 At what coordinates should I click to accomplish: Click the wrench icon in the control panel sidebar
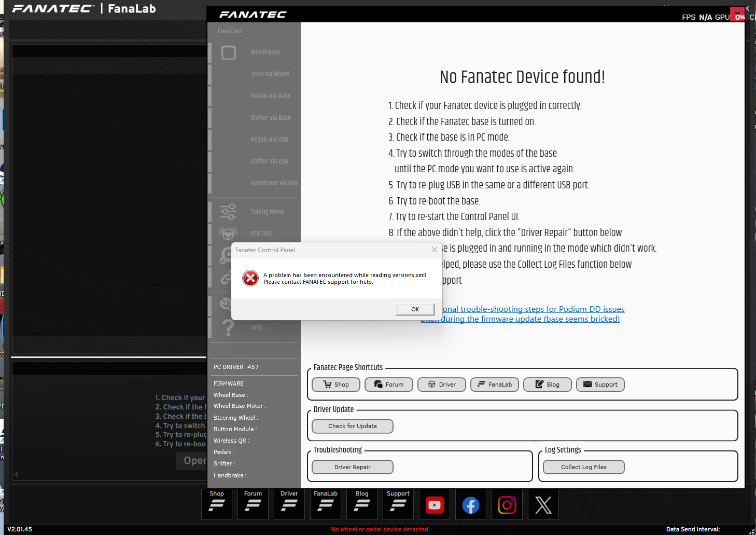point(226,304)
